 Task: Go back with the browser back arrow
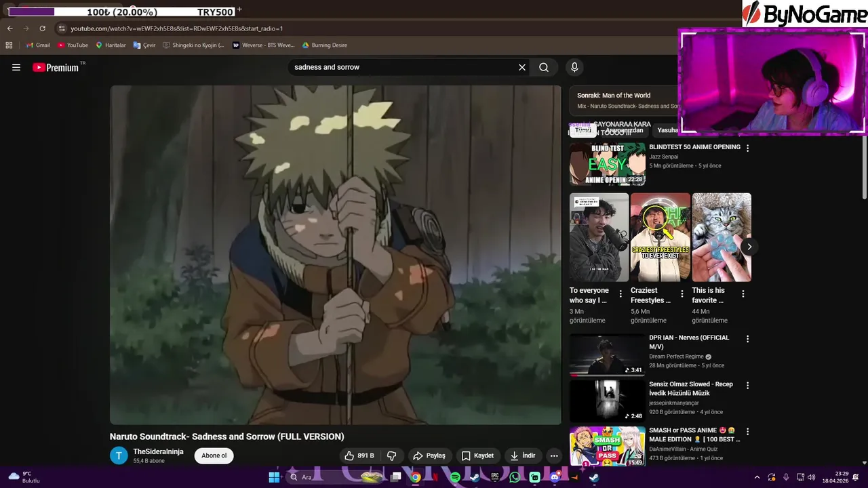click(9, 28)
